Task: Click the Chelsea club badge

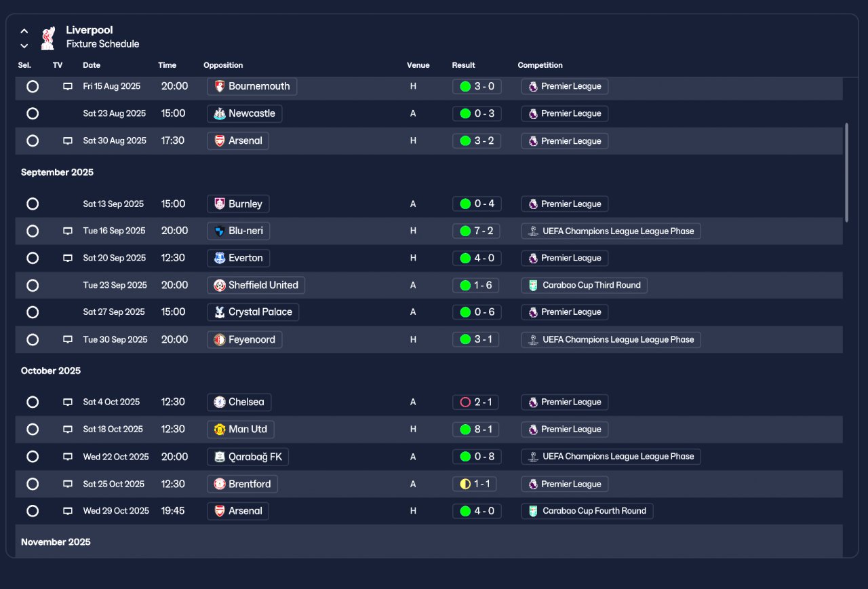Action: [220, 402]
